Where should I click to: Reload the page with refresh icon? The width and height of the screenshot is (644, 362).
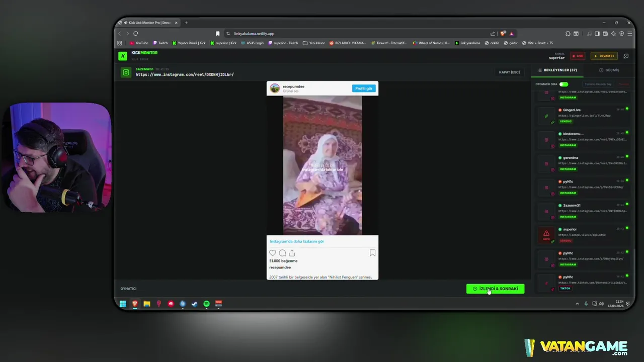tap(135, 34)
